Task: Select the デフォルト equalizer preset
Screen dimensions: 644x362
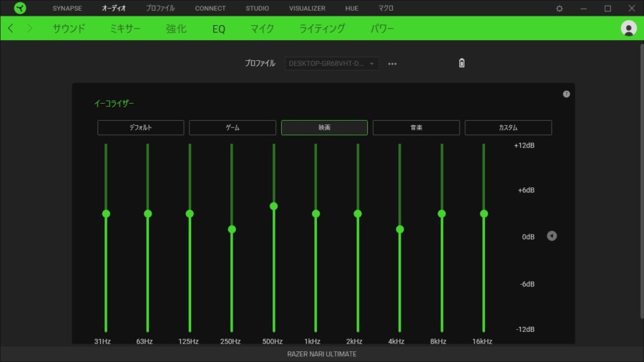Action: [x=141, y=127]
